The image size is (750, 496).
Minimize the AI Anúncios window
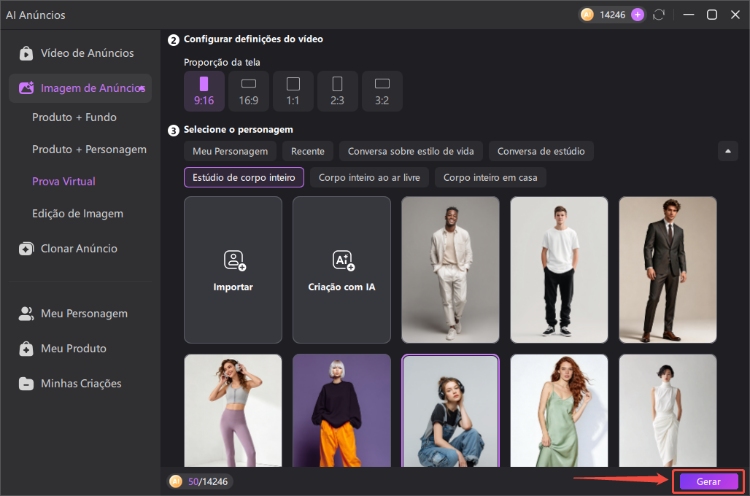pyautogui.click(x=689, y=15)
